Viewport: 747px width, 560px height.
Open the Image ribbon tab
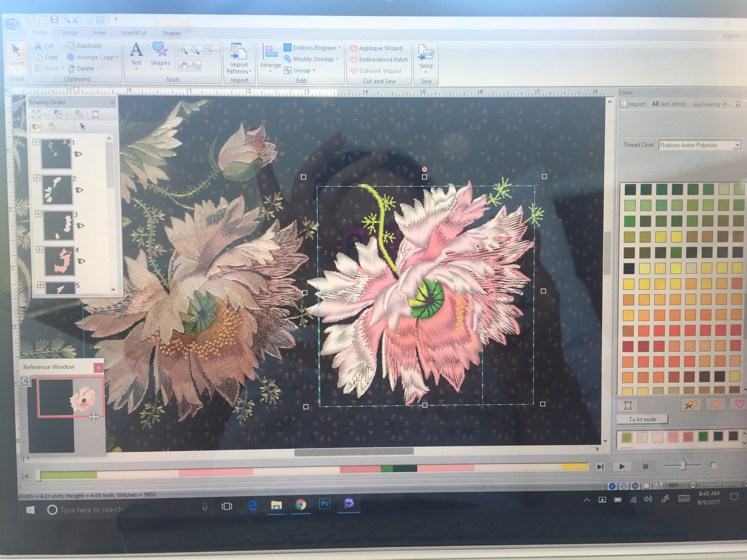pos(70,32)
